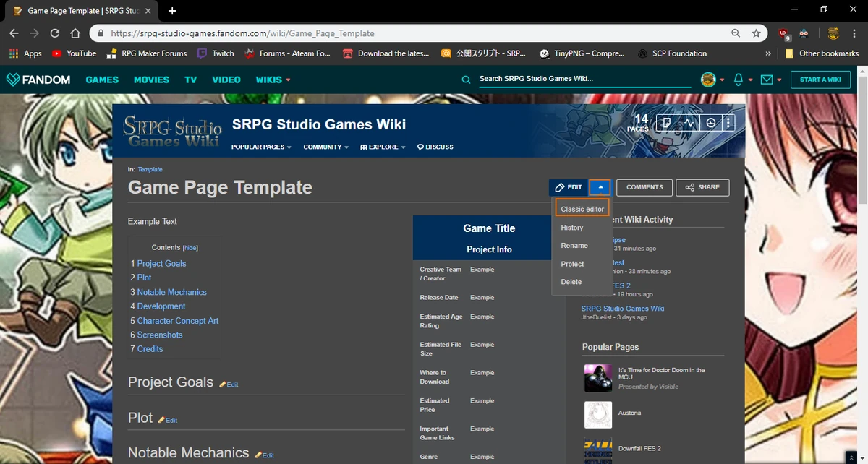Open the Admin Dashboard clock icon
This screenshot has width=868, height=464.
(x=710, y=122)
